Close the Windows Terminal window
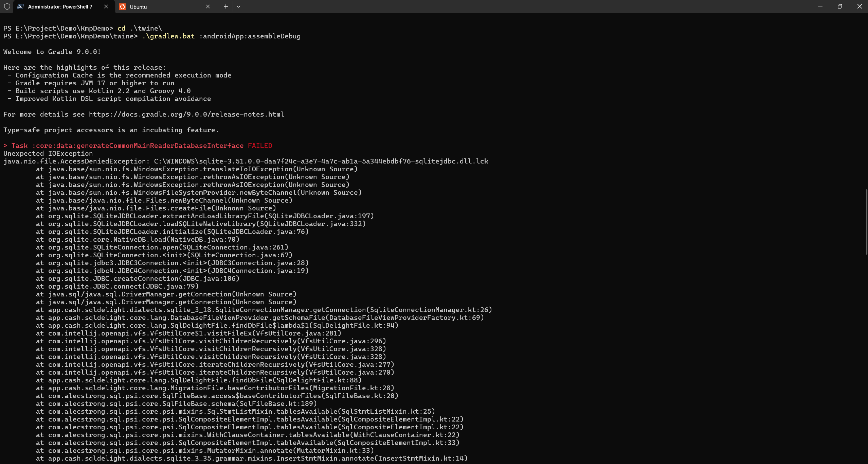868x464 pixels. tap(860, 6)
